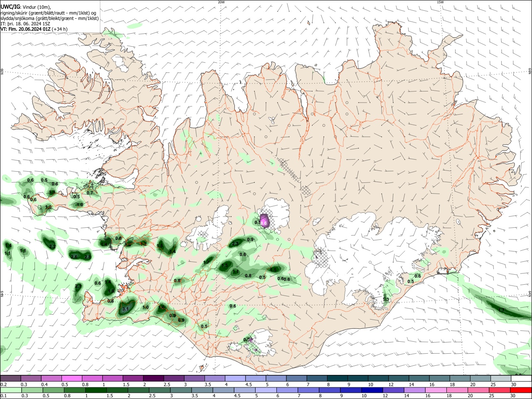Click the dusky mauve 0.2 swatch in snow legend
Screen dimensions: 532x399
click(x=11, y=379)
